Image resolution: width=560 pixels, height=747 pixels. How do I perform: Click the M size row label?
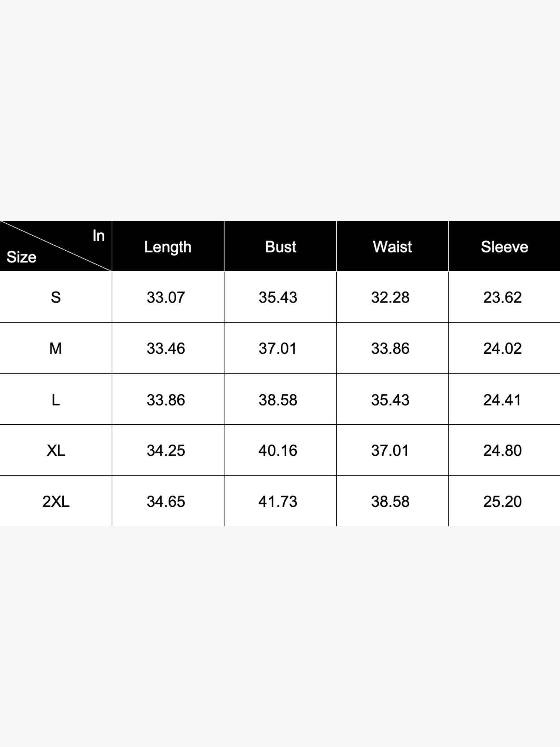coord(56,348)
